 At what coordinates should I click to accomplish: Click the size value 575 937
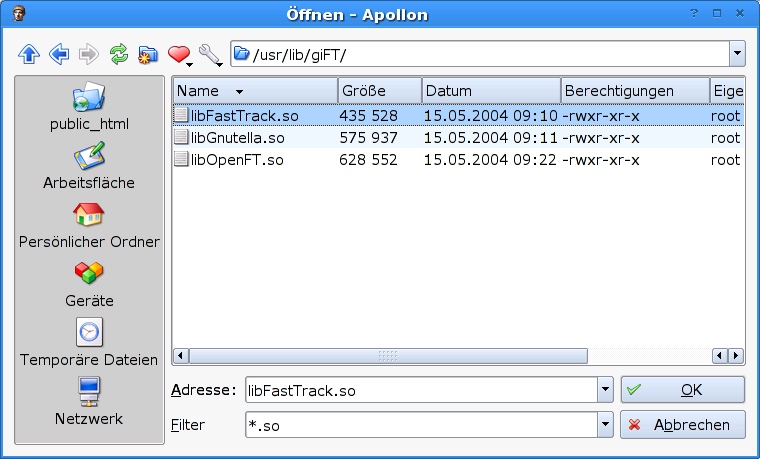[368, 138]
